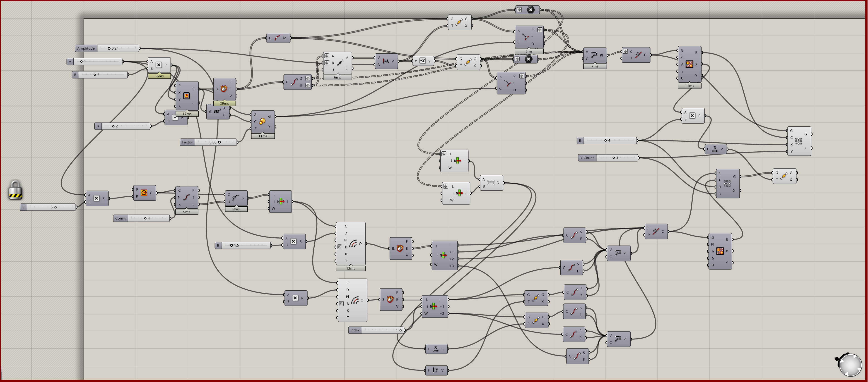
Task: Toggle flatten arrow on Vector 2Pt input A
Action: coord(326,56)
